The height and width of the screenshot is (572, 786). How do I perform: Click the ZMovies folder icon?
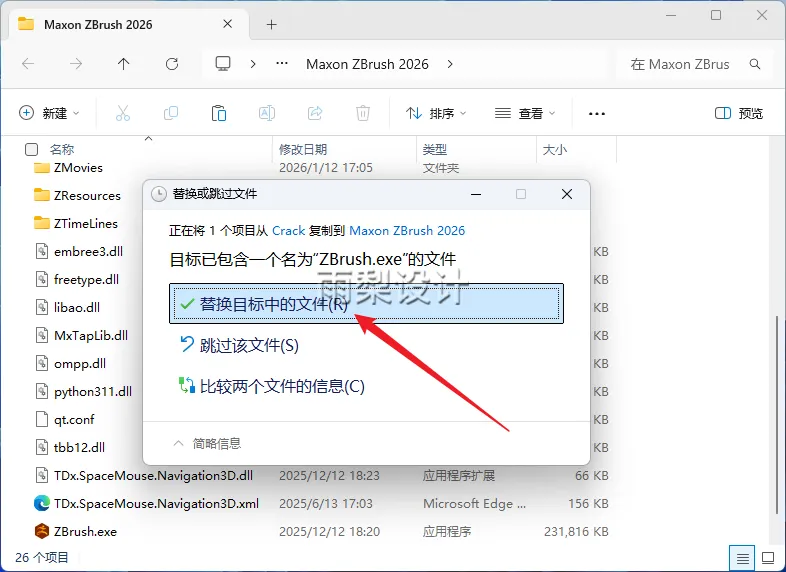[42, 167]
